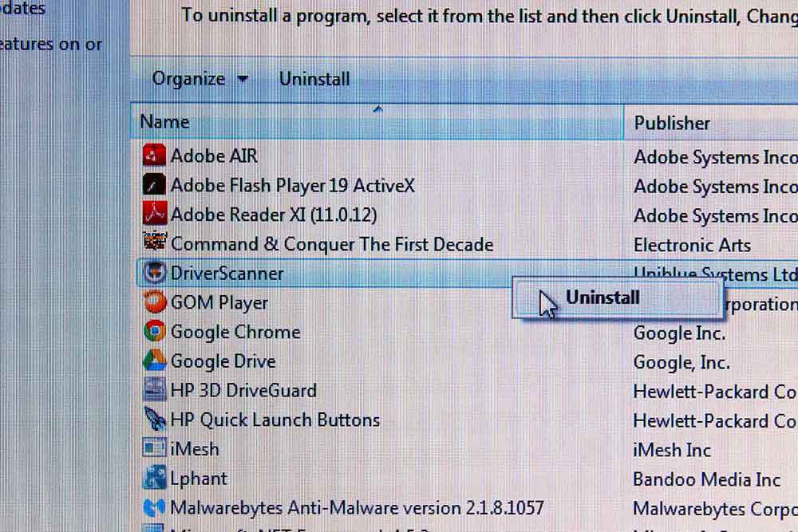Click the Malwarebytes Anti-Malware icon
Viewport: 798px width, 532px height.
pos(155,507)
